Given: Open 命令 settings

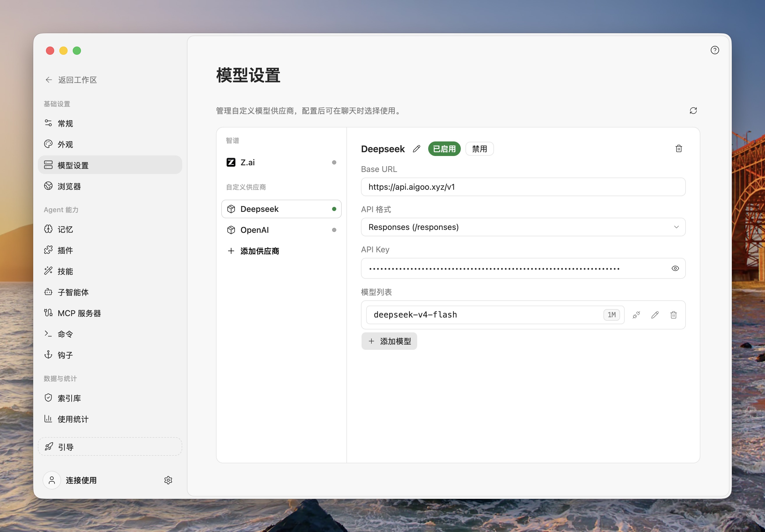Looking at the screenshot, I should click(x=110, y=334).
